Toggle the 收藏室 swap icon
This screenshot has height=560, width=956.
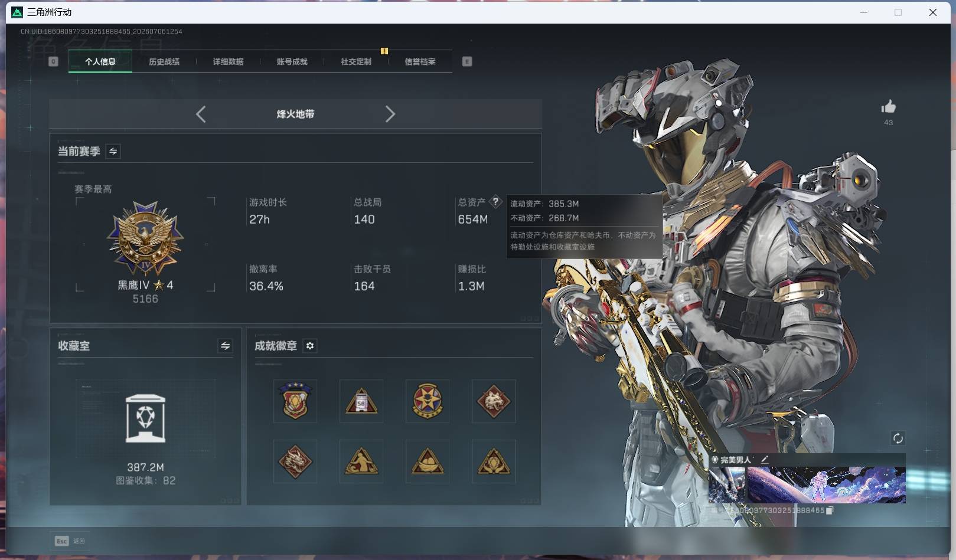tap(225, 346)
